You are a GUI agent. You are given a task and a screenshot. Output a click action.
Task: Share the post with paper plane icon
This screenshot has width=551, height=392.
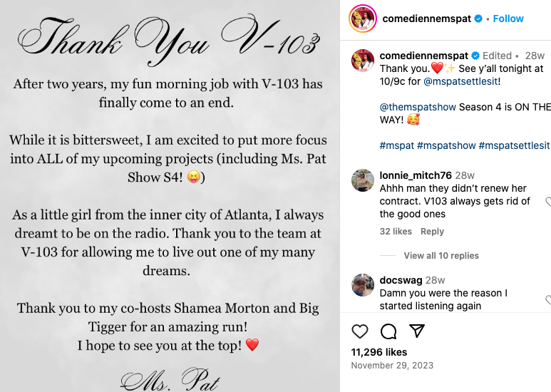click(x=417, y=331)
